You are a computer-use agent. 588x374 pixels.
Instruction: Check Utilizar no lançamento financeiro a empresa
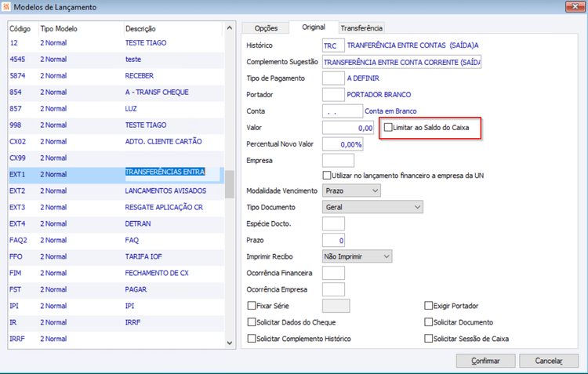click(327, 175)
